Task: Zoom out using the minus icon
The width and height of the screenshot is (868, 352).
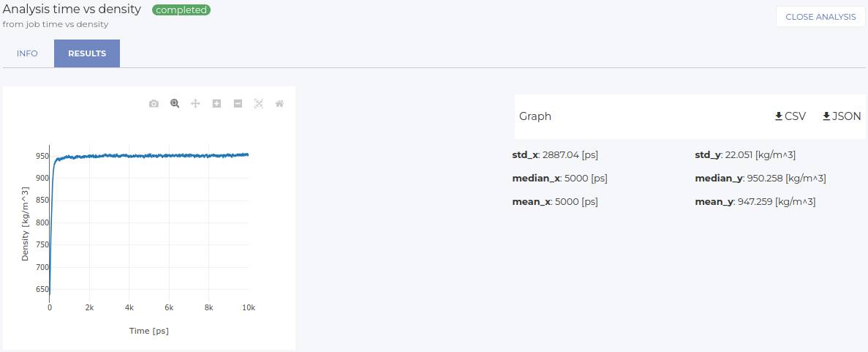Action: pyautogui.click(x=238, y=104)
